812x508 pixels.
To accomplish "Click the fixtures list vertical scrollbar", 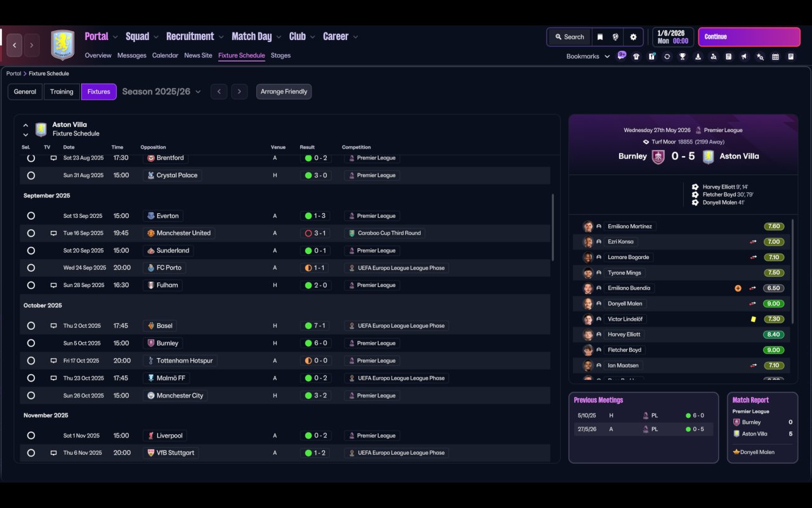I will 553,227.
